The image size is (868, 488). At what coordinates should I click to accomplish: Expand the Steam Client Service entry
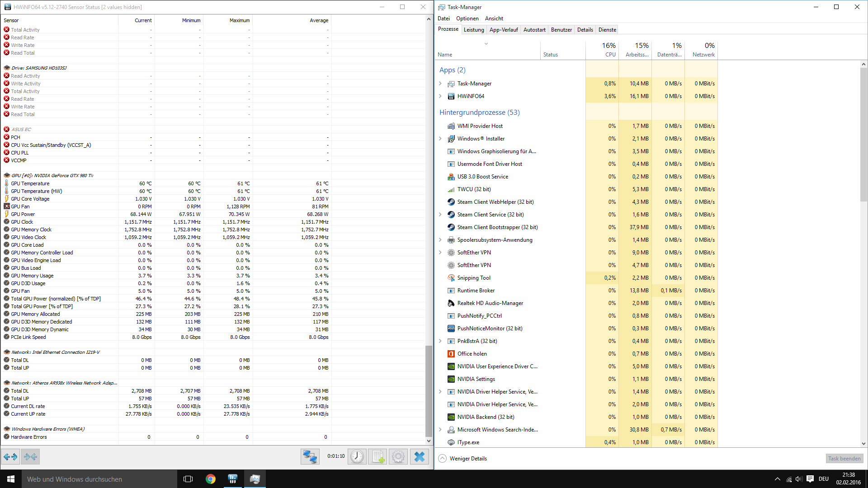coord(440,215)
